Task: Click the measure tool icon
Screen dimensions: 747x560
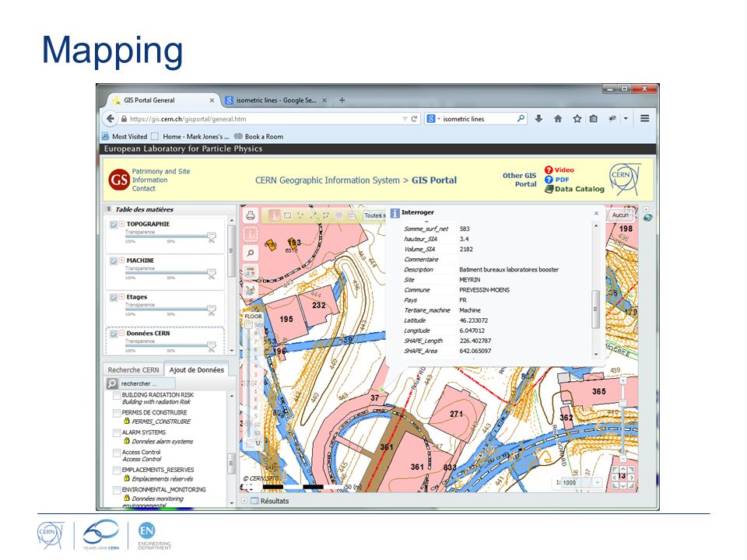Action: click(251, 272)
